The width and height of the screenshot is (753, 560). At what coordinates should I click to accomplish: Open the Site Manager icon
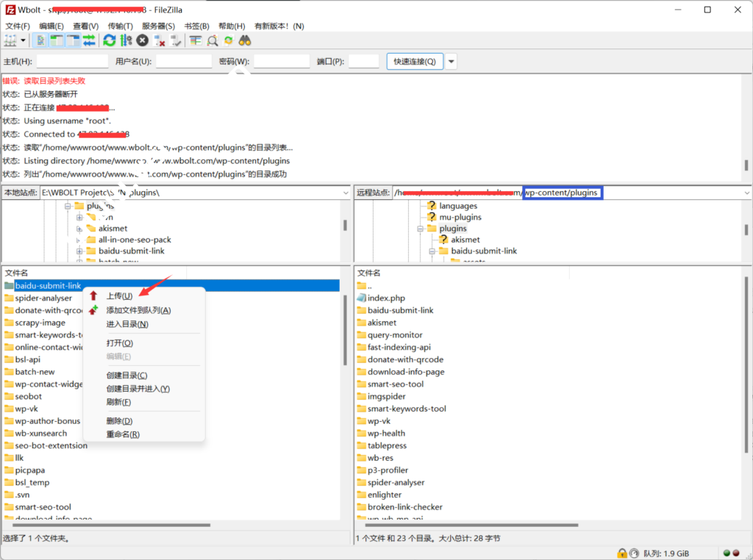[x=10, y=40]
